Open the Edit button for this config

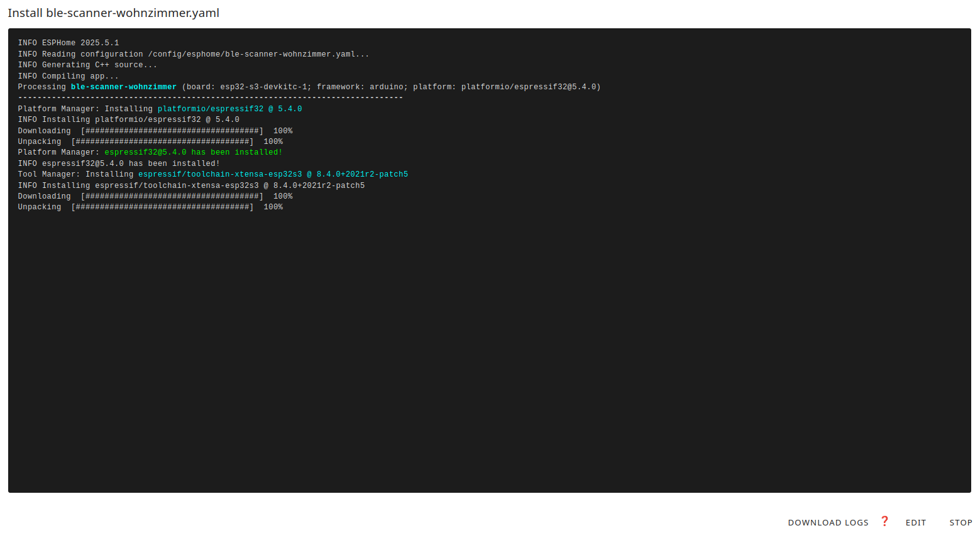click(915, 522)
